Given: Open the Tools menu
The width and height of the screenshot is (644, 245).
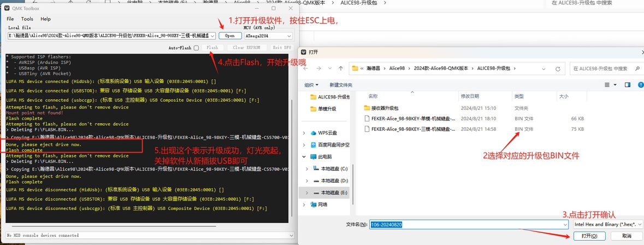Looking at the screenshot, I should pos(27,19).
